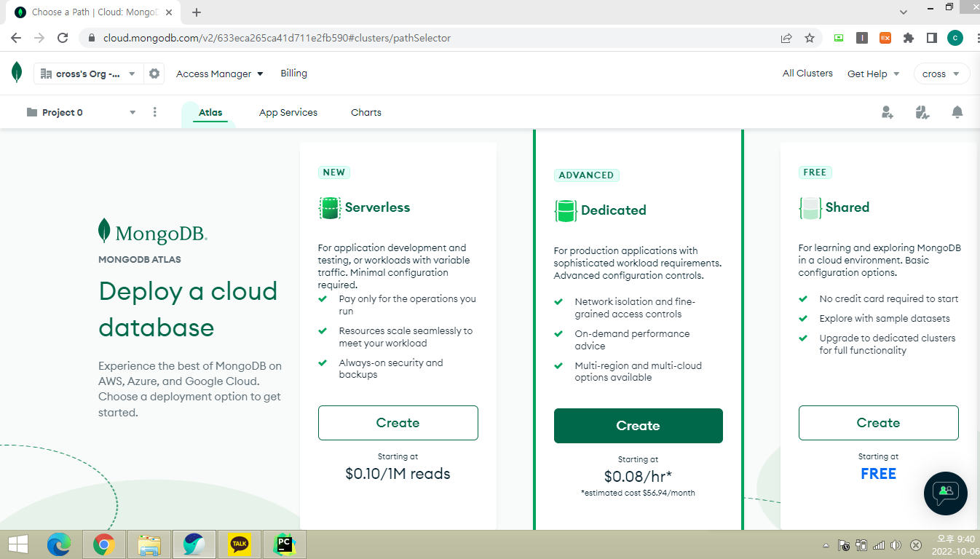The height and width of the screenshot is (559, 980).
Task: Click the ADVANCED badge on Dedicated card
Action: click(586, 175)
